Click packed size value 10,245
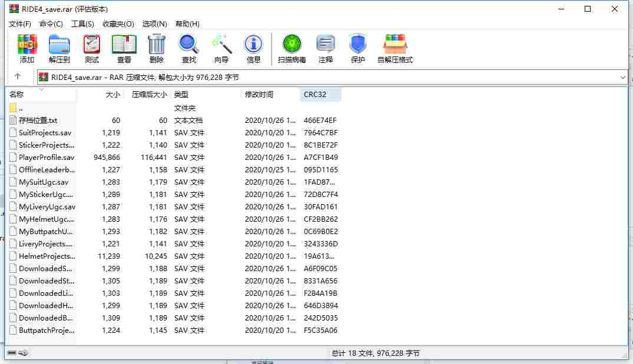Viewport: 633px width, 364px height. point(156,256)
